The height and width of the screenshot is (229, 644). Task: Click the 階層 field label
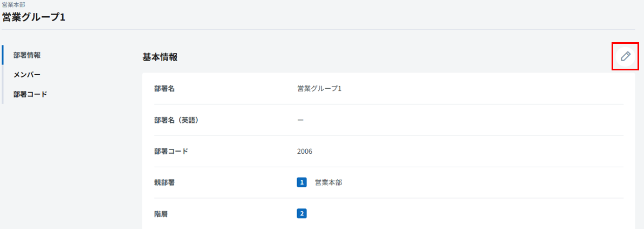coord(161,214)
